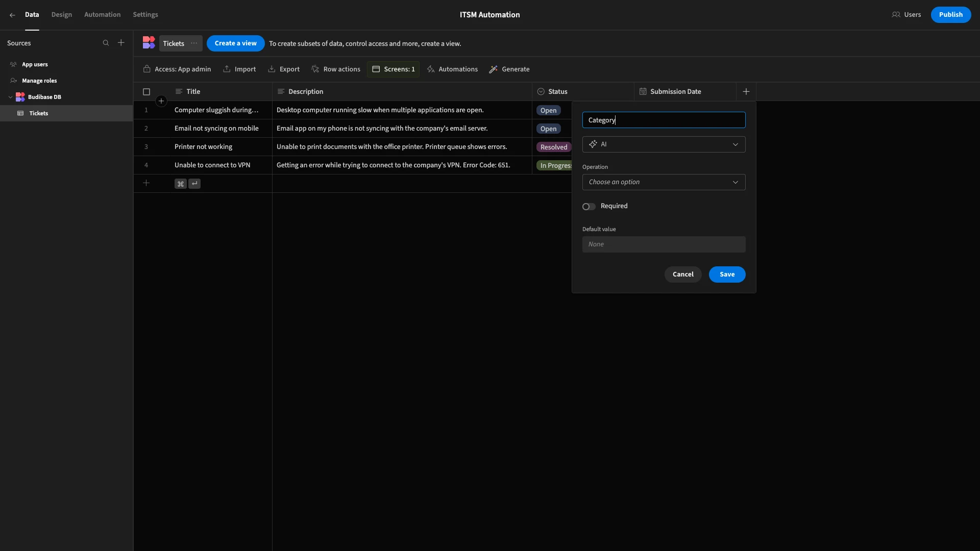
Task: Click Save in the column popover
Action: [x=727, y=274]
